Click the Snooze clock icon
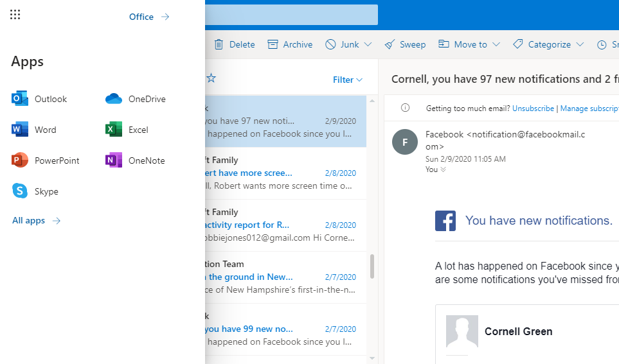Screen dimensions: 619x364 [x=602, y=45]
